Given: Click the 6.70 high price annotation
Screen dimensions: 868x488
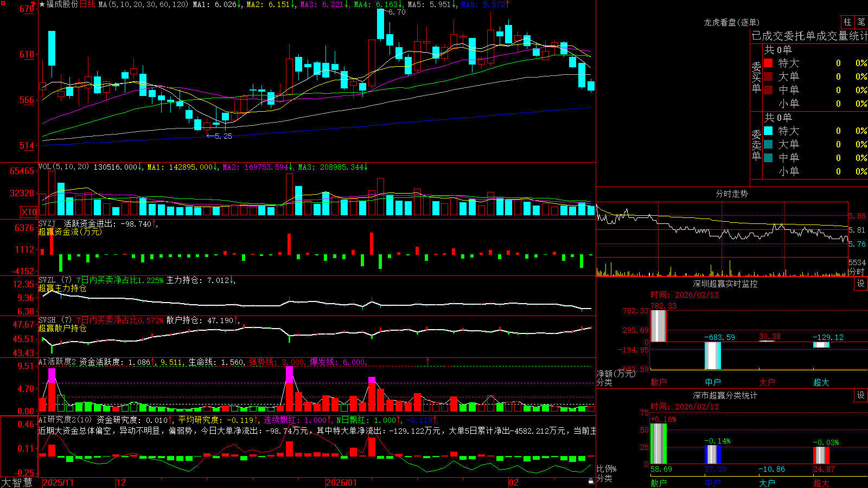Looking at the screenshot, I should pos(397,12).
